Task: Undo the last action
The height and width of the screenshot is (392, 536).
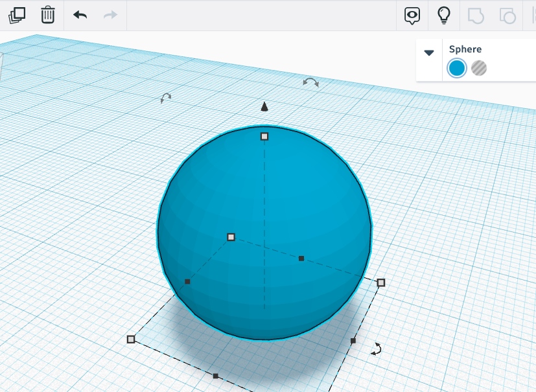Action: [x=80, y=15]
